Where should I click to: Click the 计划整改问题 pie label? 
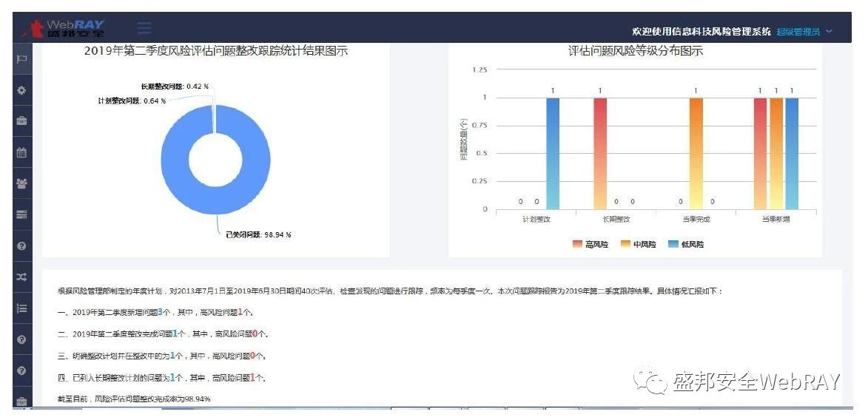click(132, 101)
